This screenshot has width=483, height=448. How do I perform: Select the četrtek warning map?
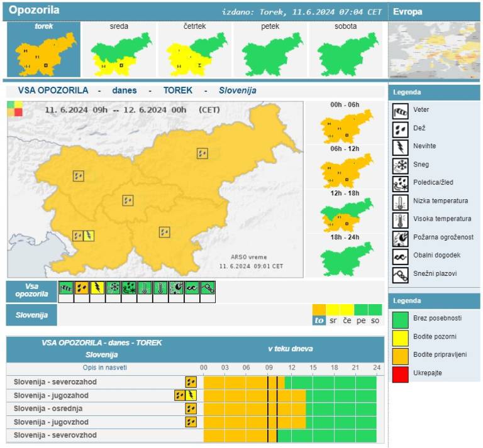tap(195, 51)
